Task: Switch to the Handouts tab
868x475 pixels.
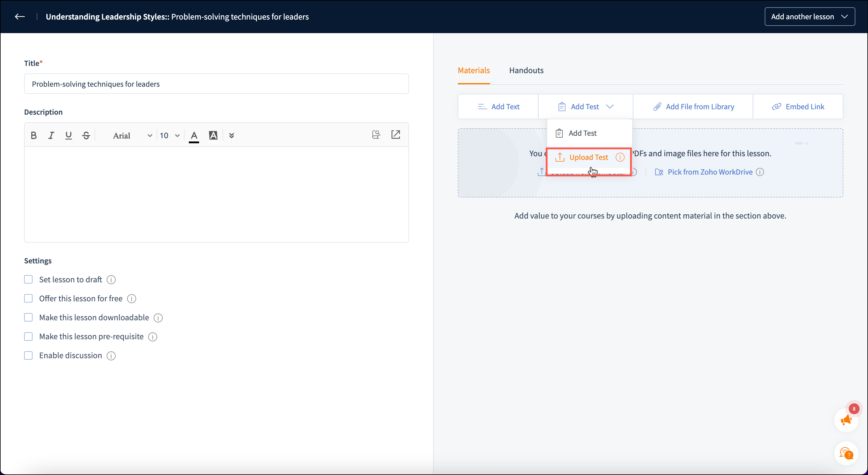Action: [x=526, y=70]
